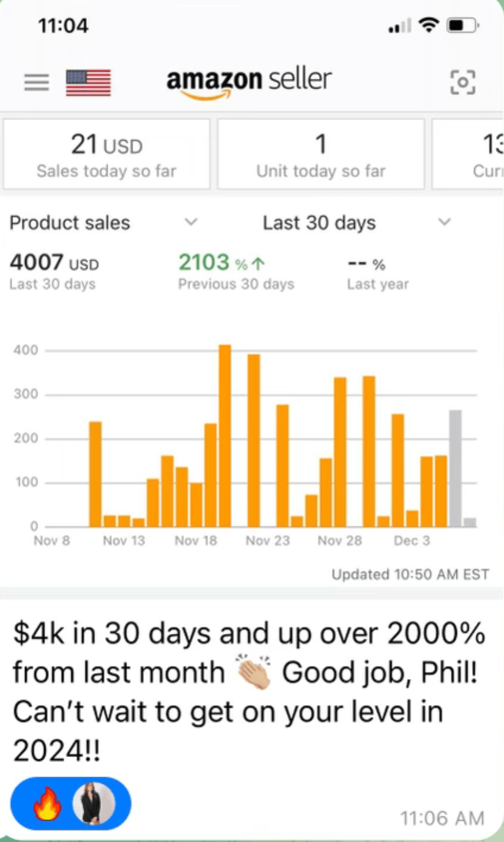Tap the amazon seller logo
This screenshot has height=842, width=504.
[x=249, y=83]
